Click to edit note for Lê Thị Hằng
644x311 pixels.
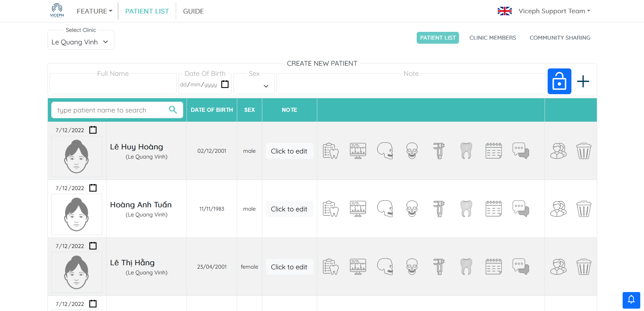coord(289,267)
